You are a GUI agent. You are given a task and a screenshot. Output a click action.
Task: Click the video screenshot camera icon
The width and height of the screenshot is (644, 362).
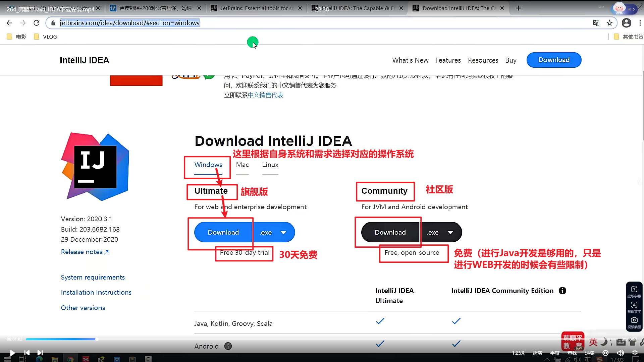point(634,320)
